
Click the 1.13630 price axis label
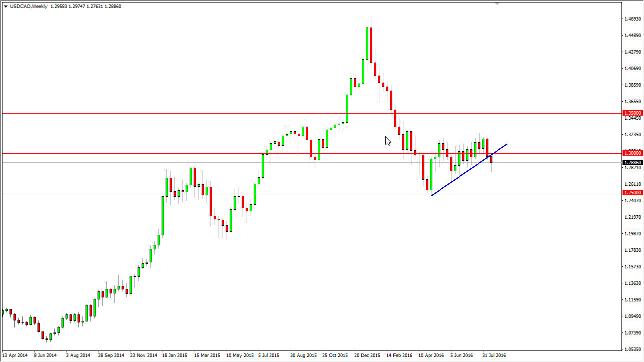(x=633, y=283)
